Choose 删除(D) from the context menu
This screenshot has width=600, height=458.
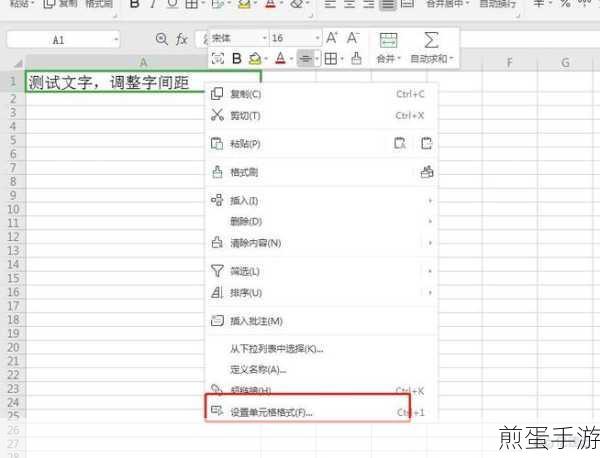321,221
